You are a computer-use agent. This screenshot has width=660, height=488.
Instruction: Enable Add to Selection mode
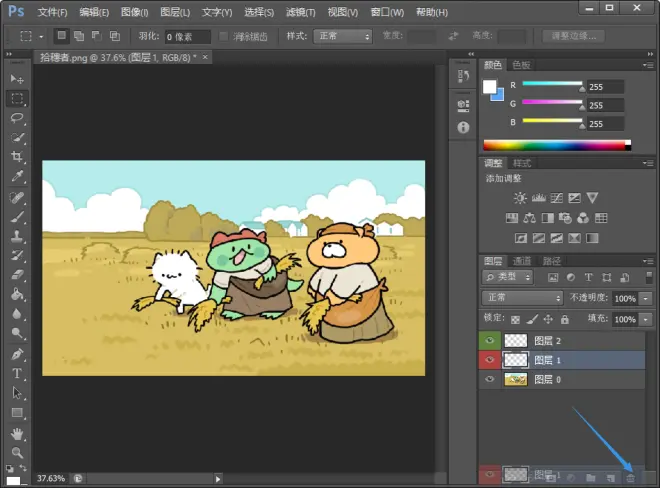(79, 36)
